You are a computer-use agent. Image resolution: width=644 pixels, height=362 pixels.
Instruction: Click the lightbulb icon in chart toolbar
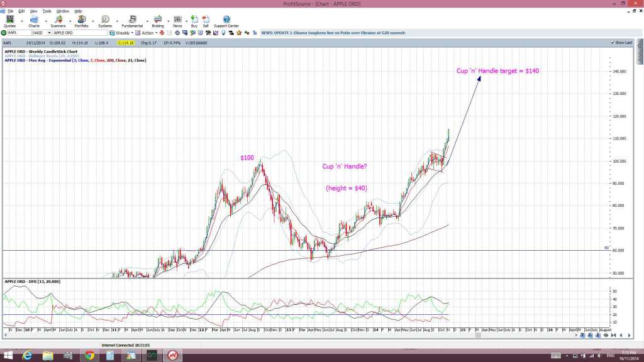coord(223,33)
